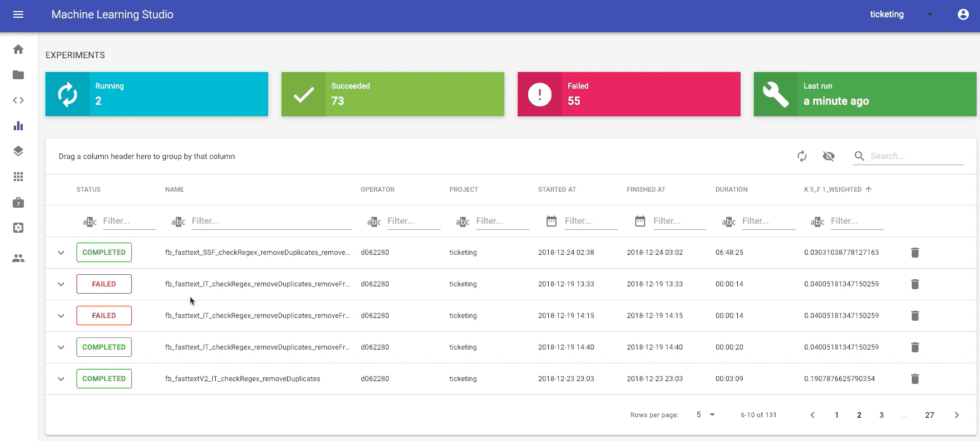Click the Search input field
The width and height of the screenshot is (980, 441).
tap(915, 156)
